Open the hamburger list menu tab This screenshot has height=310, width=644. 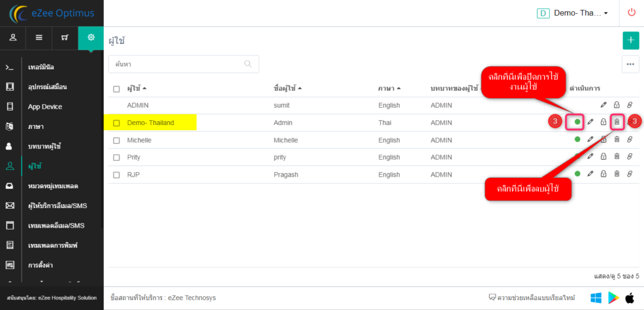(x=39, y=37)
